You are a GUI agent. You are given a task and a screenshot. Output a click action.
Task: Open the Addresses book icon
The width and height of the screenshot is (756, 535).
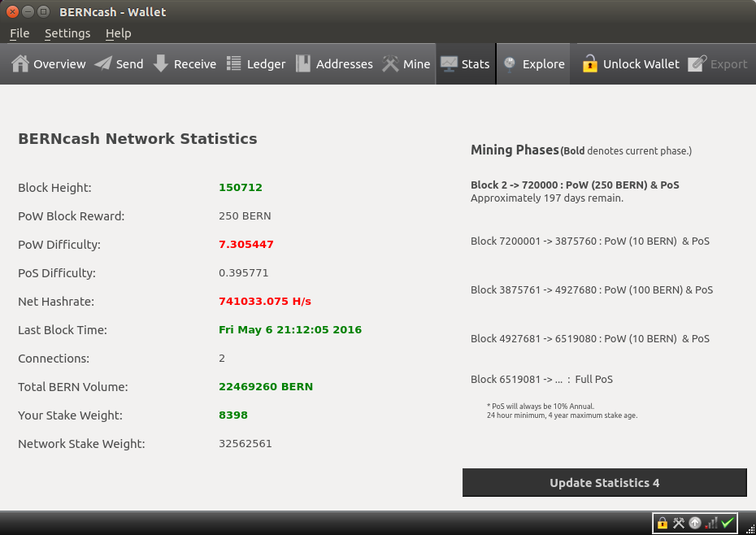click(302, 63)
